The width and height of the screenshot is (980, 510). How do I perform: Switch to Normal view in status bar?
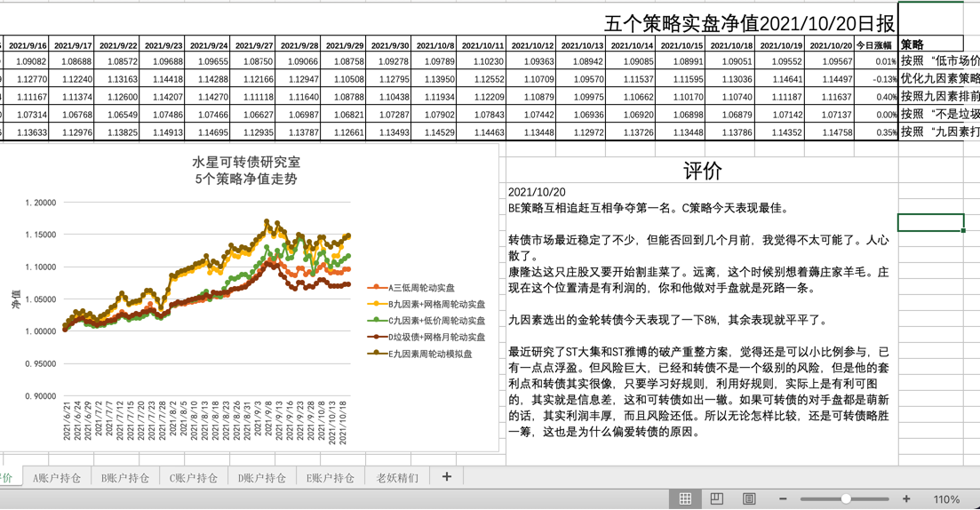point(685,499)
